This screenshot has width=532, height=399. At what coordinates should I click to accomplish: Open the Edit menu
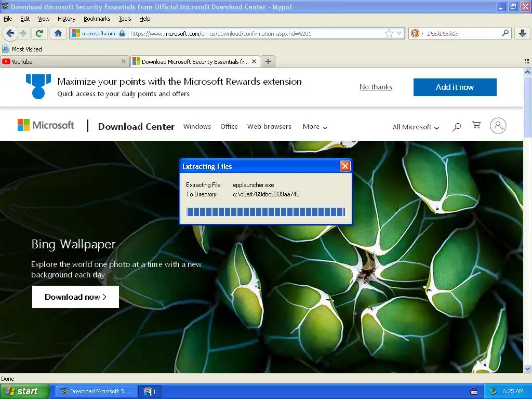pos(25,19)
